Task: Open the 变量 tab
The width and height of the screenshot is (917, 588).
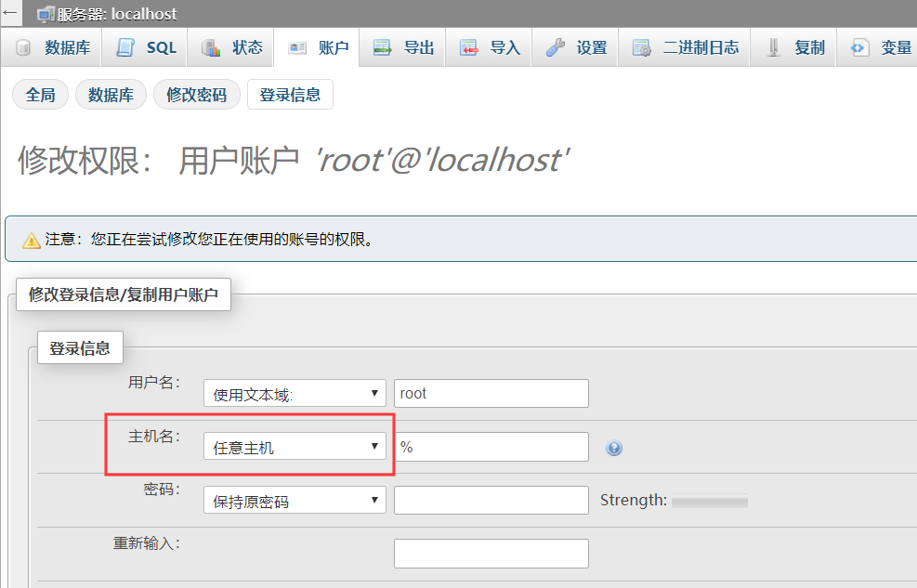Action: coord(877,47)
